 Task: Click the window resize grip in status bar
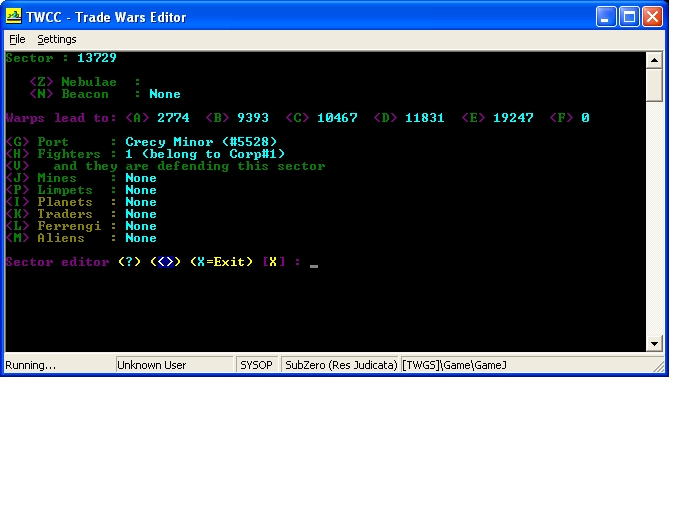[658, 367]
